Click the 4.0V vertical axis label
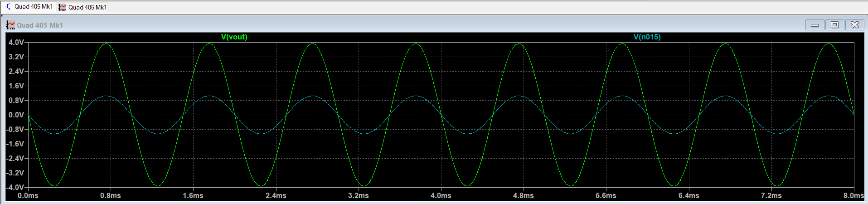 [16, 42]
